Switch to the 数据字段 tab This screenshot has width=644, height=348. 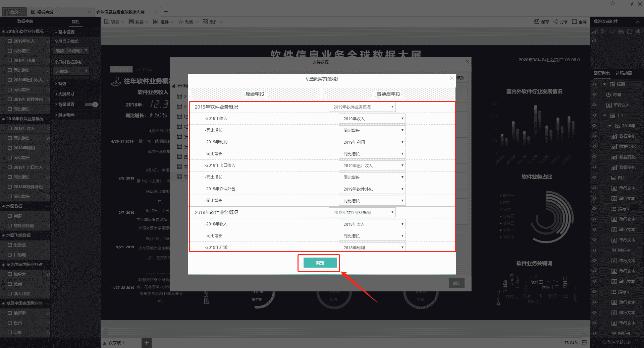(x=25, y=21)
